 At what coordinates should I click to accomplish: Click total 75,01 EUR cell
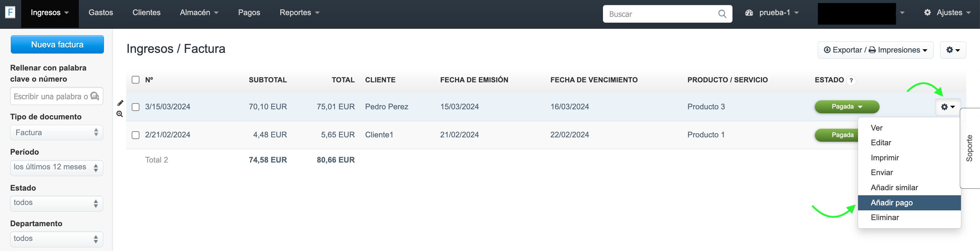tap(336, 107)
